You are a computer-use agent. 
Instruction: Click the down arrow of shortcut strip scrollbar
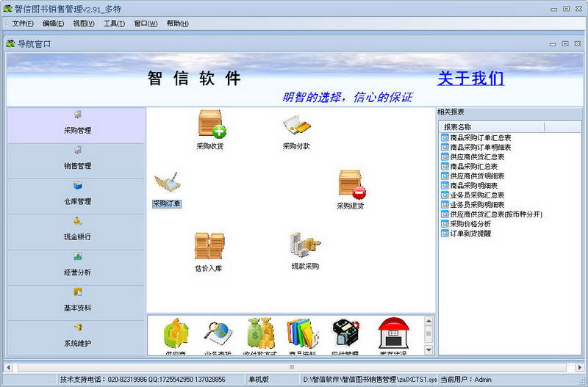click(429, 350)
